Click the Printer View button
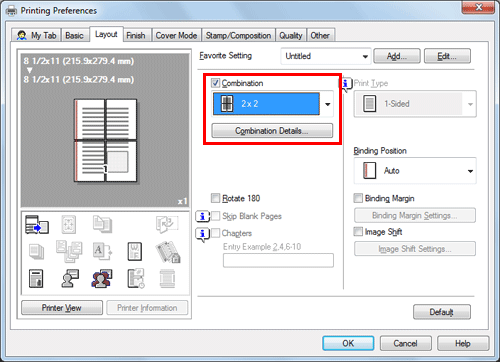 pos(62,308)
